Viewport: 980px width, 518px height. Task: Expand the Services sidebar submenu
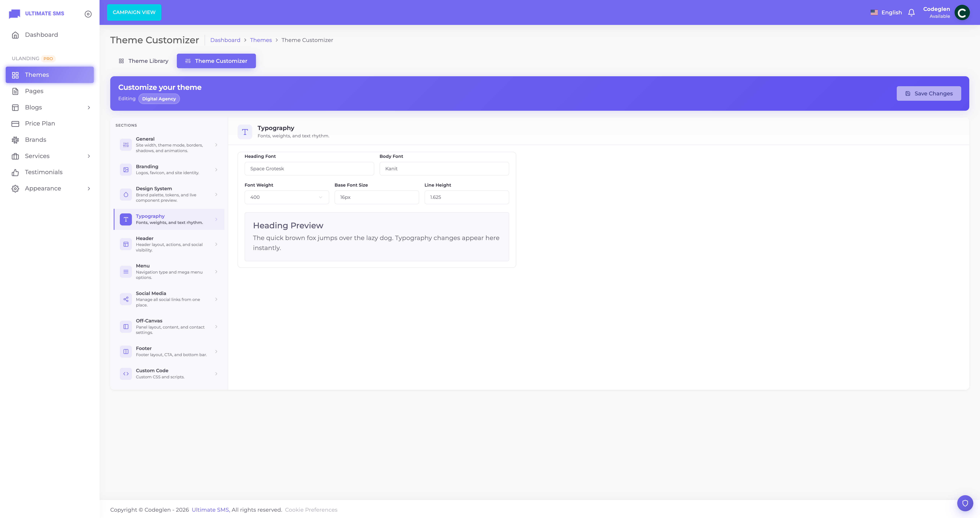89,156
